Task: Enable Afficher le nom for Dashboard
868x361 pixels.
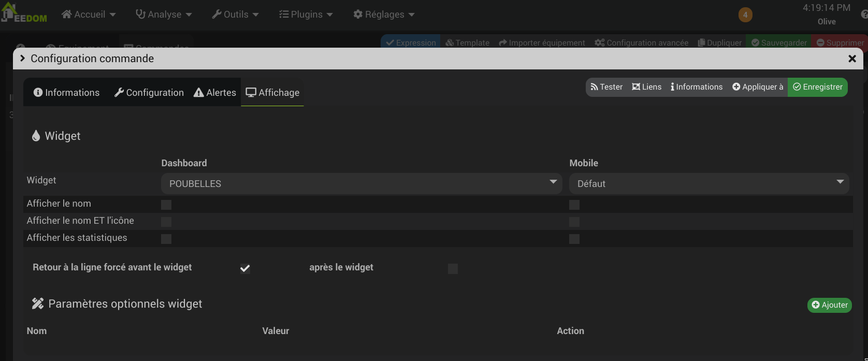Action: tap(166, 205)
